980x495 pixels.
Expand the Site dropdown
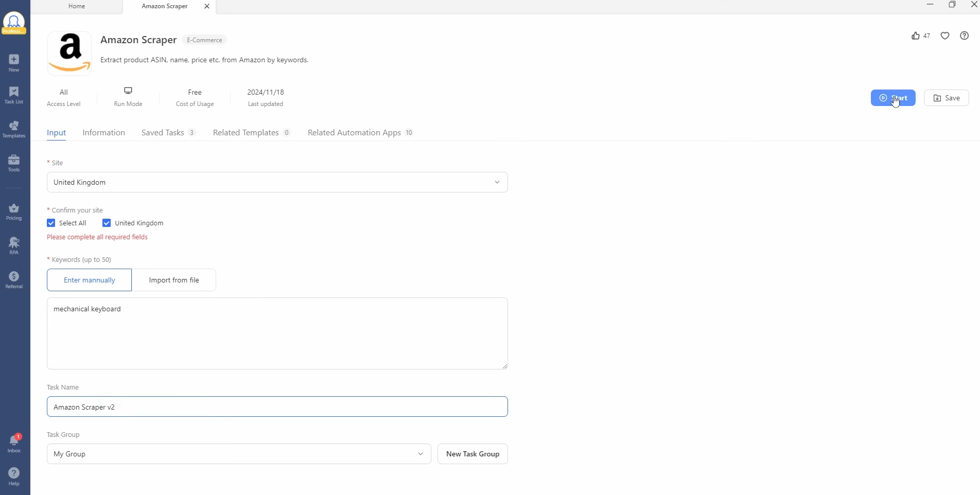click(277, 182)
